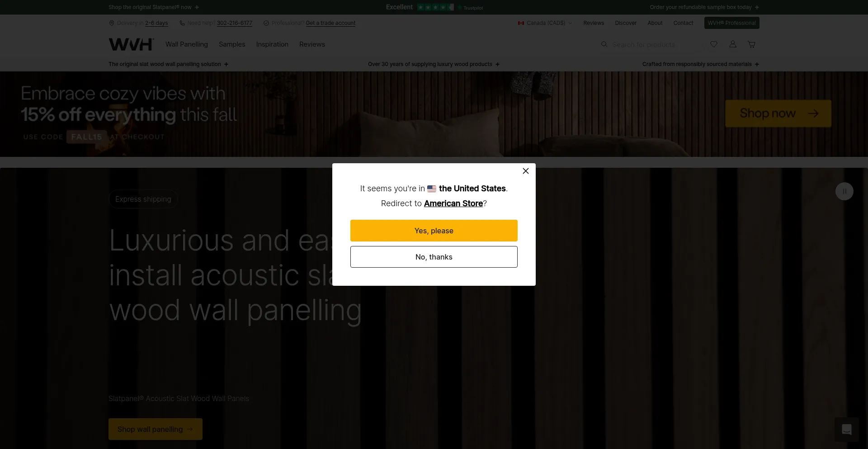The image size is (868, 449).
Task: Open the WVH Professional button
Action: coord(731,23)
